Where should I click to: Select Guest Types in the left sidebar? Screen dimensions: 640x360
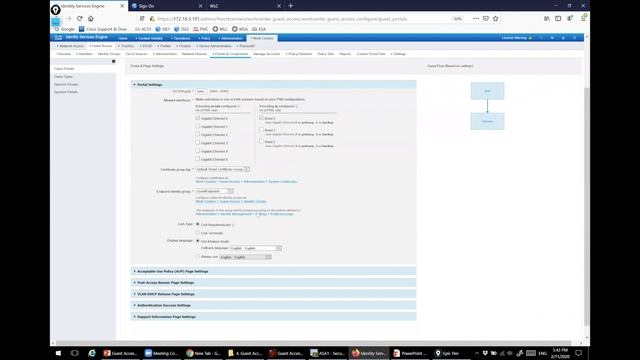[x=64, y=77]
